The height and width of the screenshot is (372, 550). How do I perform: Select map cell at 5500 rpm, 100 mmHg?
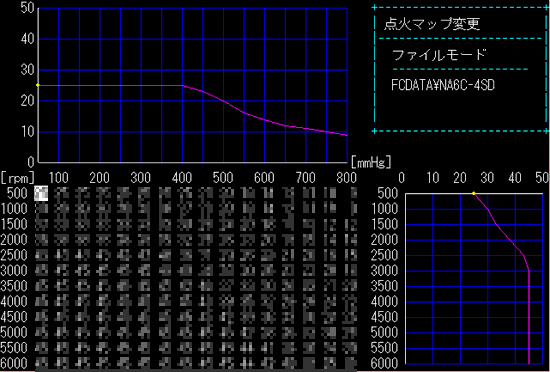(x=61, y=347)
